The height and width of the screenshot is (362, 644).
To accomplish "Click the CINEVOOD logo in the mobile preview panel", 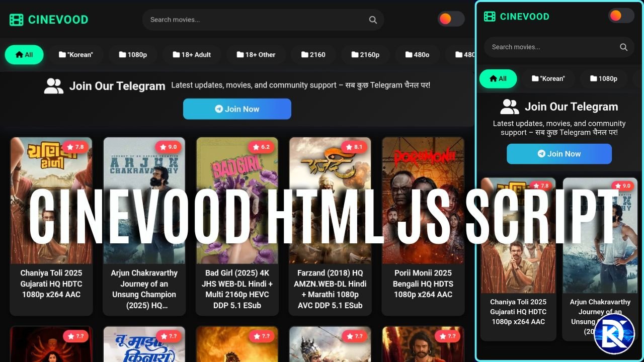I will [x=516, y=16].
